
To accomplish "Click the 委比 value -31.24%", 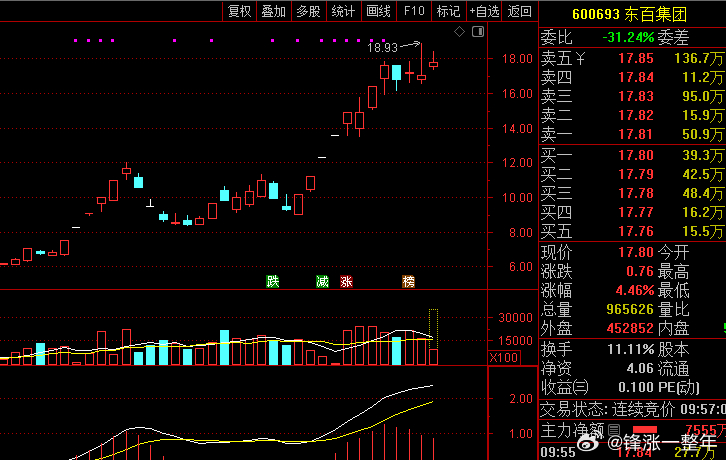I will click(628, 37).
